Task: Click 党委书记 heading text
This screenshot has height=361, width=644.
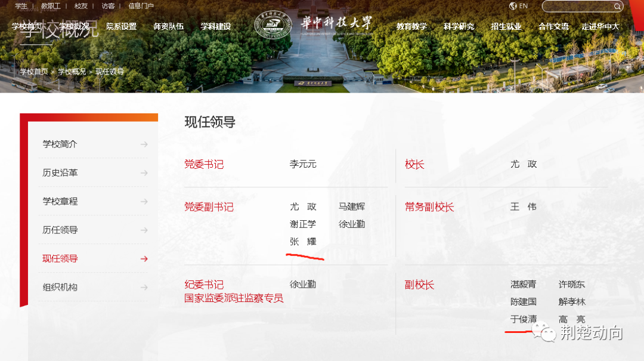Action: tap(204, 165)
